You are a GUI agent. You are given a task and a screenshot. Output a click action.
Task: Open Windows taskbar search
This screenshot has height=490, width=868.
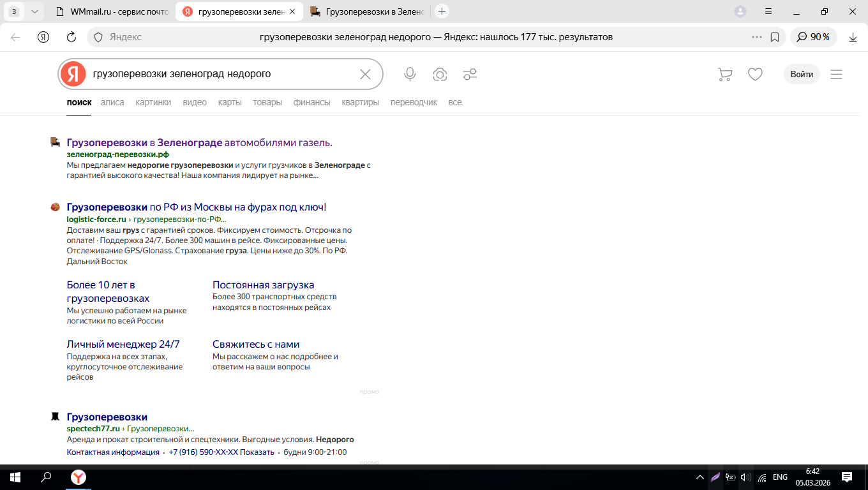pos(46,477)
